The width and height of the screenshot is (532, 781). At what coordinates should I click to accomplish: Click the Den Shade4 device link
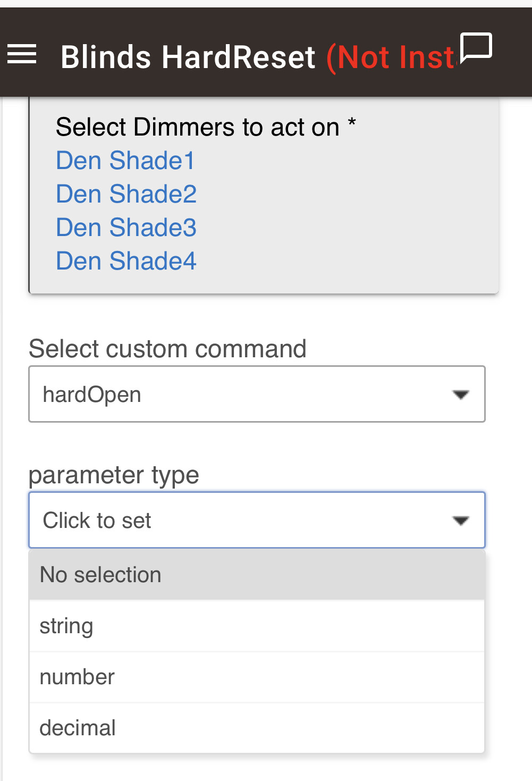126,261
